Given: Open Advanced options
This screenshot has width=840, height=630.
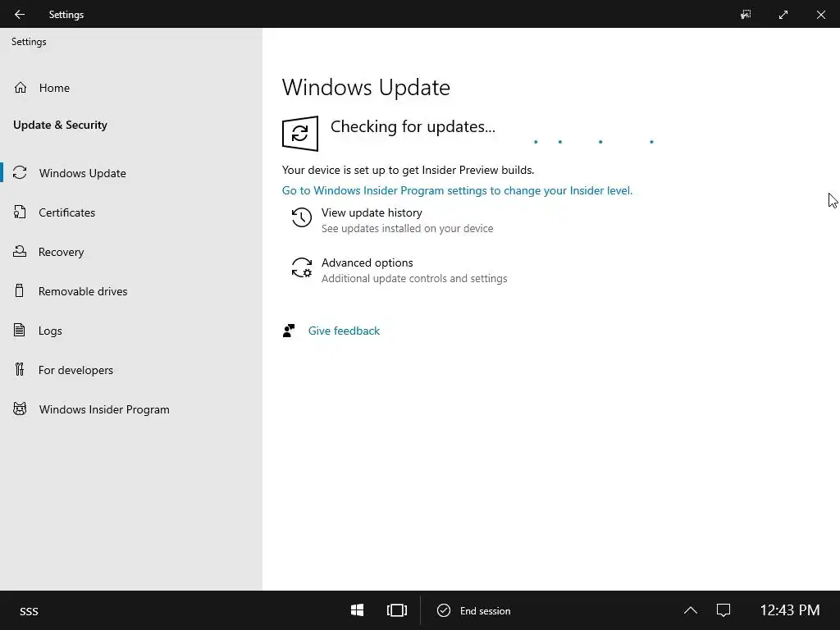Looking at the screenshot, I should [367, 263].
